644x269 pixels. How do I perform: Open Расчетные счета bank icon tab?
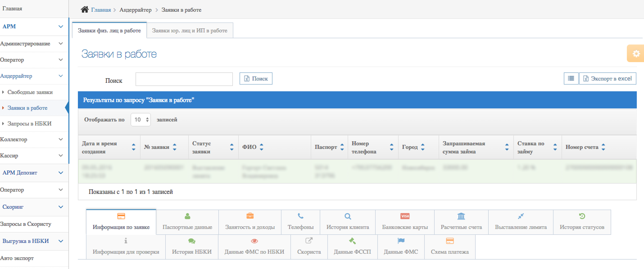[461, 222]
